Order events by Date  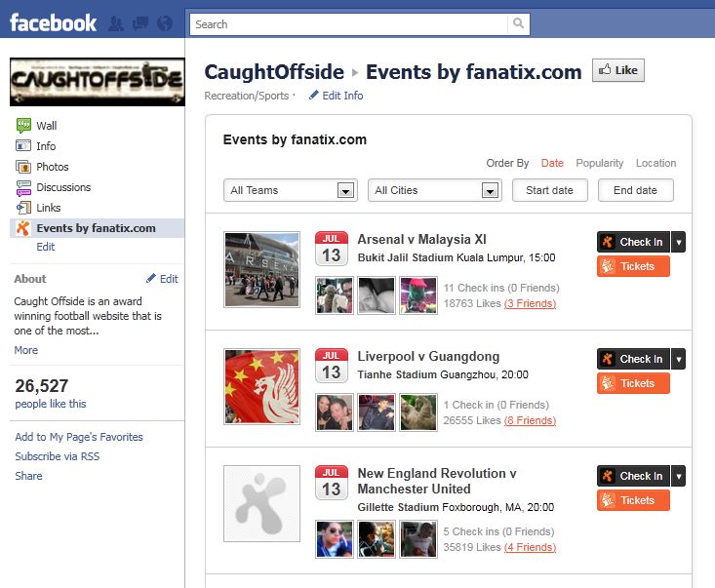pos(552,163)
